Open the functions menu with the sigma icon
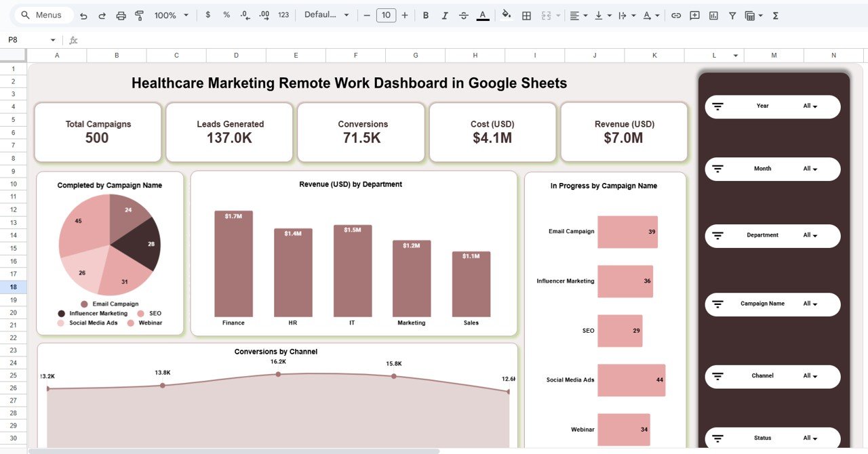The width and height of the screenshot is (868, 454). [774, 14]
